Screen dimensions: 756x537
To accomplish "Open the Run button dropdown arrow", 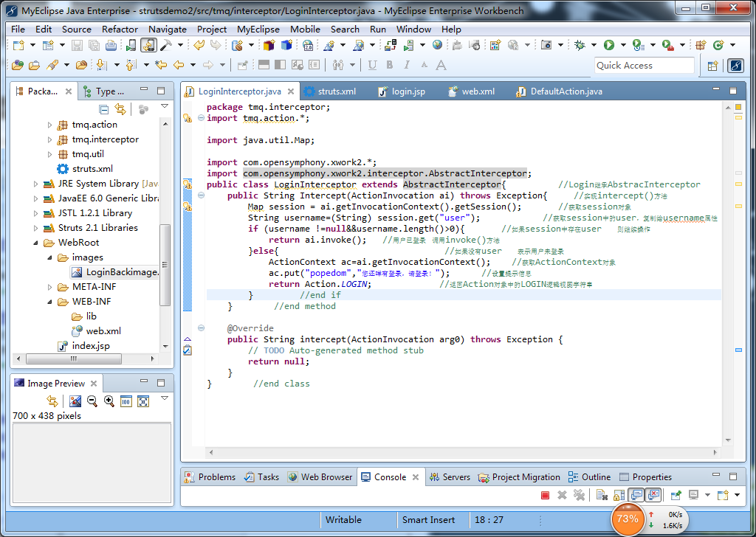I will point(623,45).
